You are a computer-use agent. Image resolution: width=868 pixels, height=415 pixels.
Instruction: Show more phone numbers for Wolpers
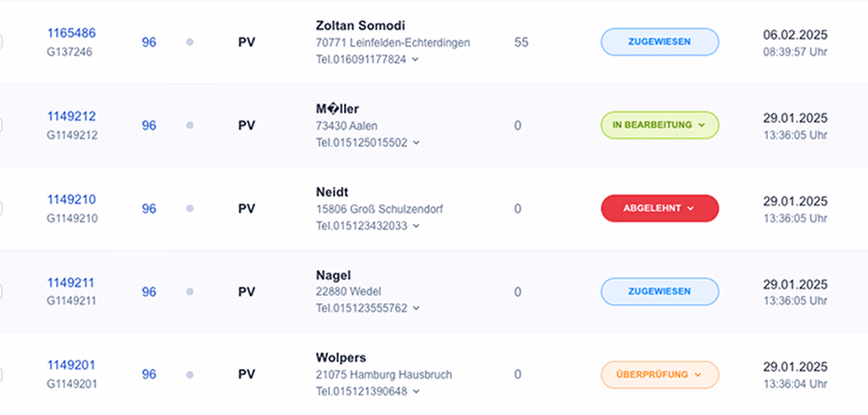click(x=416, y=392)
